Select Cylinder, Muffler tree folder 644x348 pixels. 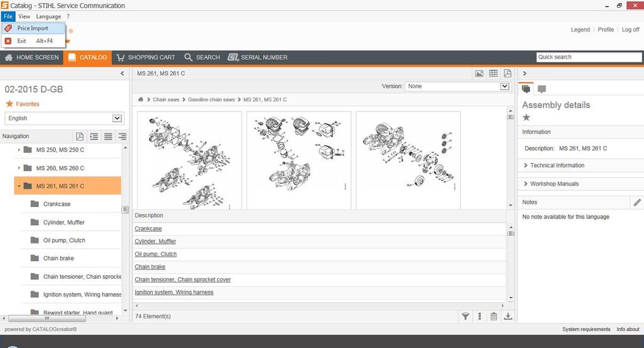[64, 222]
